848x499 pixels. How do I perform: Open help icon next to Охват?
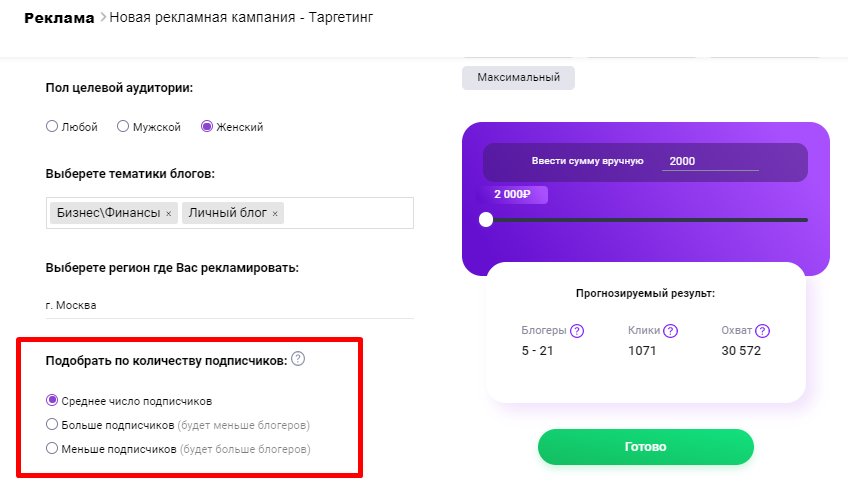pyautogui.click(x=763, y=331)
